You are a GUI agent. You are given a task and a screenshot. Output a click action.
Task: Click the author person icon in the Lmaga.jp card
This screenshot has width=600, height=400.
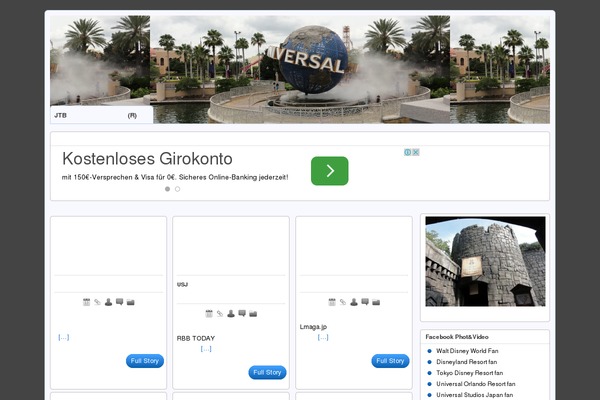tap(354, 302)
